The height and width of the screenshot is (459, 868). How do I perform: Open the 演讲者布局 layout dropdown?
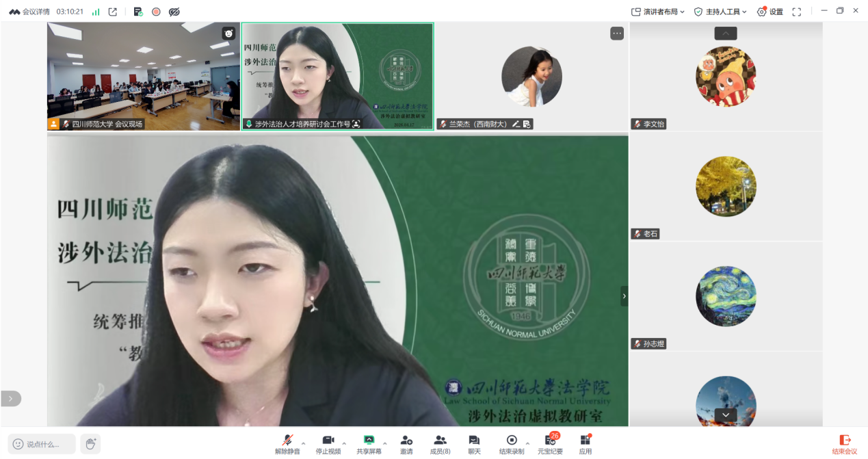[x=658, y=12]
